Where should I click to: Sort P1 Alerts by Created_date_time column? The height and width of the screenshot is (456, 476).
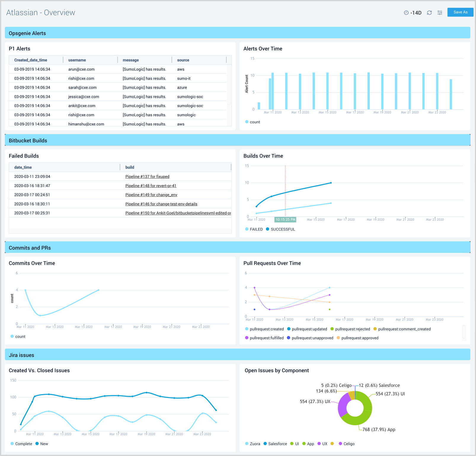(x=31, y=60)
